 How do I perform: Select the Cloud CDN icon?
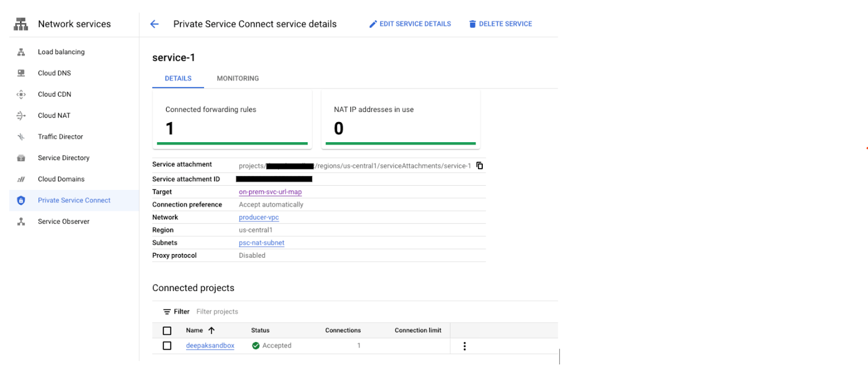coord(21,94)
